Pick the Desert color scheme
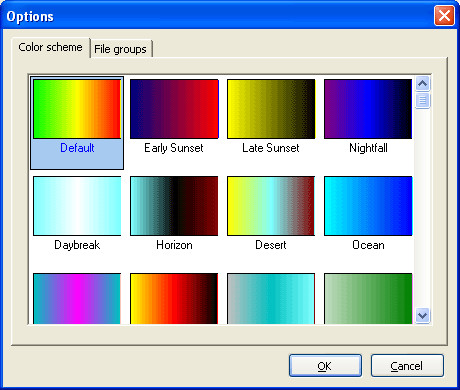The image size is (460, 390). point(271,206)
